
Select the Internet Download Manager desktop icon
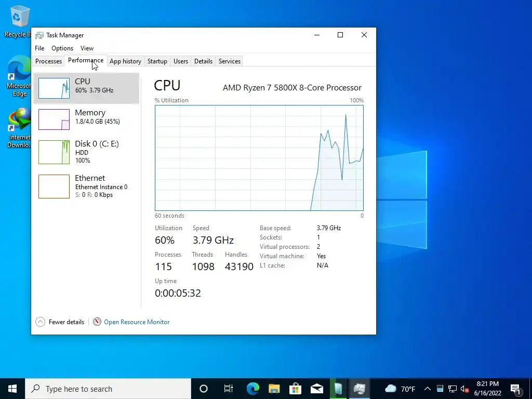click(19, 128)
